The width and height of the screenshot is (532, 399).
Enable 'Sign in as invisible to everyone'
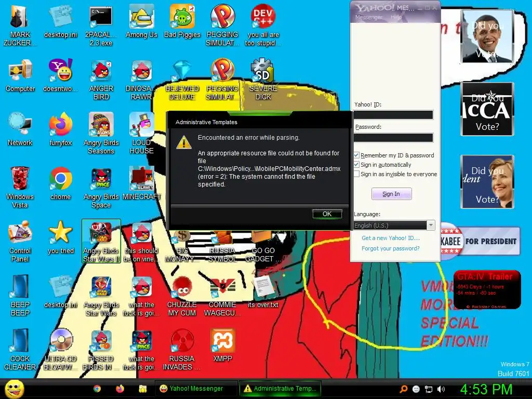tap(356, 174)
